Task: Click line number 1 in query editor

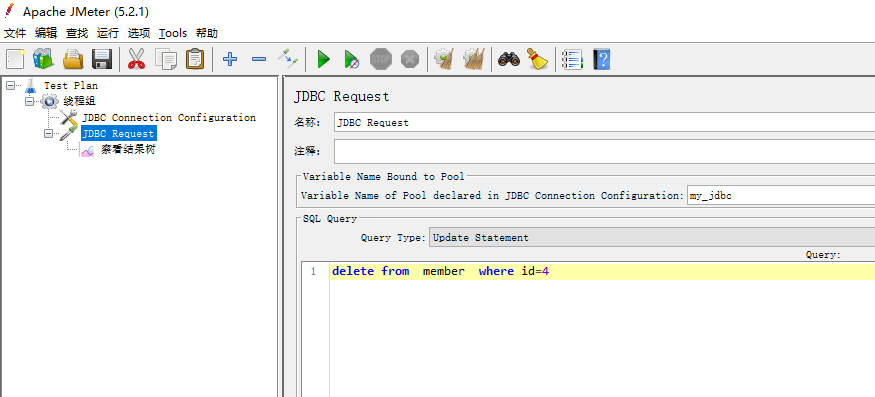Action: pyautogui.click(x=313, y=271)
